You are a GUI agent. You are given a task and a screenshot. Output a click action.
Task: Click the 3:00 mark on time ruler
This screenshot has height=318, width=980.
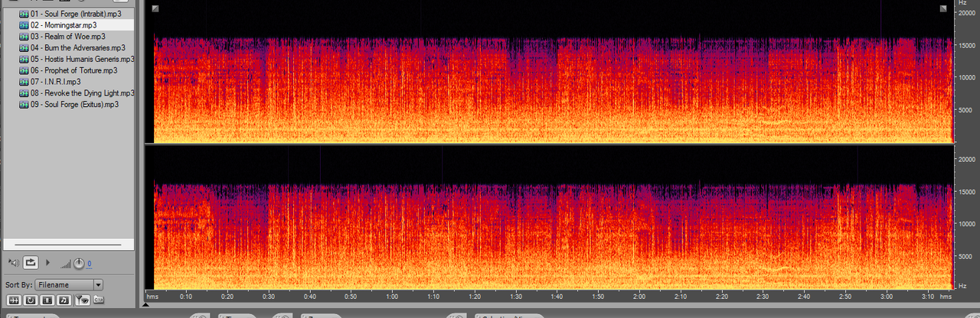tap(887, 297)
